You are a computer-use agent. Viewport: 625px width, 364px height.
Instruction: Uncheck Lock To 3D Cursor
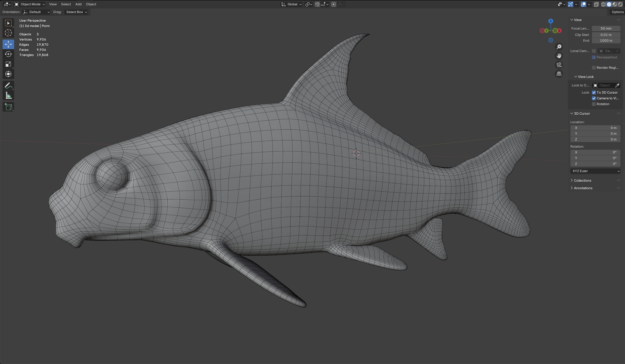(594, 92)
